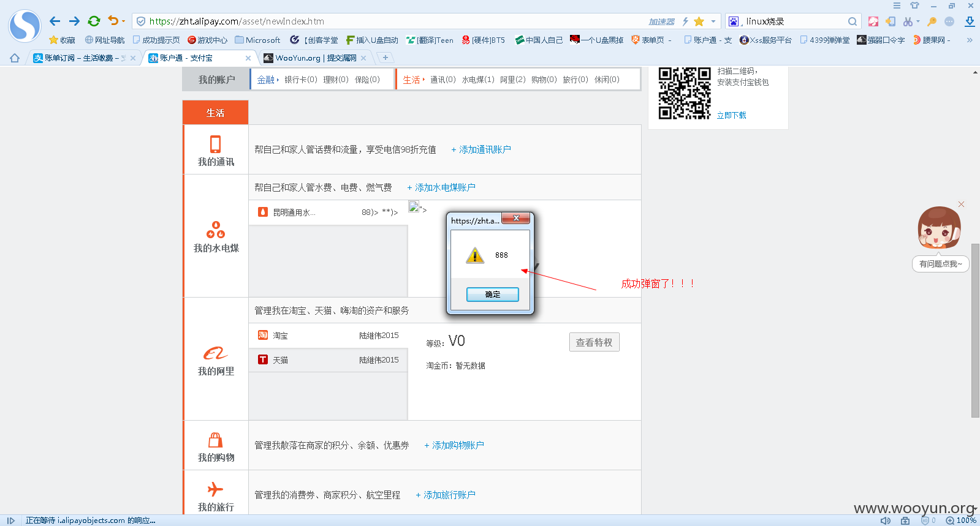Click the 我的购物 shopping bag icon

click(x=216, y=440)
